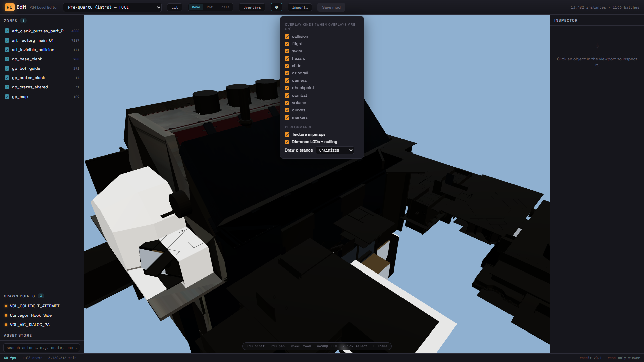Image resolution: width=644 pixels, height=362 pixels.
Task: Toggle the Overlays button
Action: click(252, 7)
